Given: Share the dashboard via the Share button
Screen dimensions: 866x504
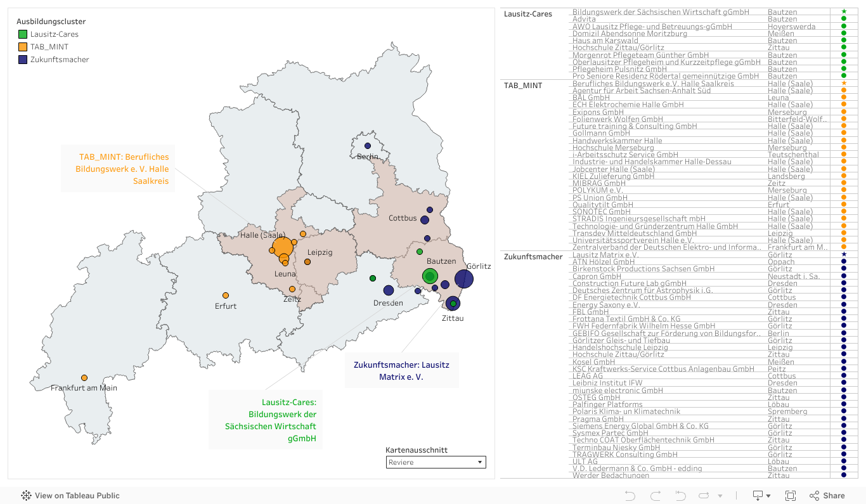Looking at the screenshot, I should 827,496.
